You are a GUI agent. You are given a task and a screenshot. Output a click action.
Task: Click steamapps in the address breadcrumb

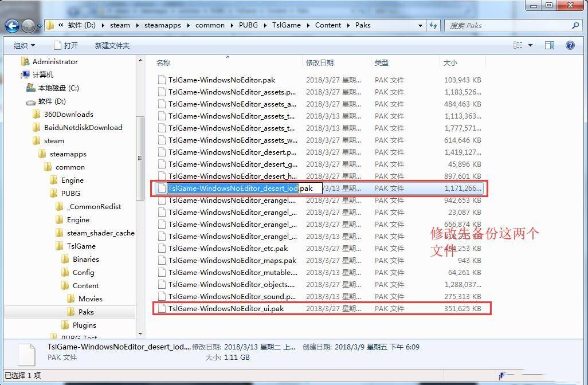point(163,25)
